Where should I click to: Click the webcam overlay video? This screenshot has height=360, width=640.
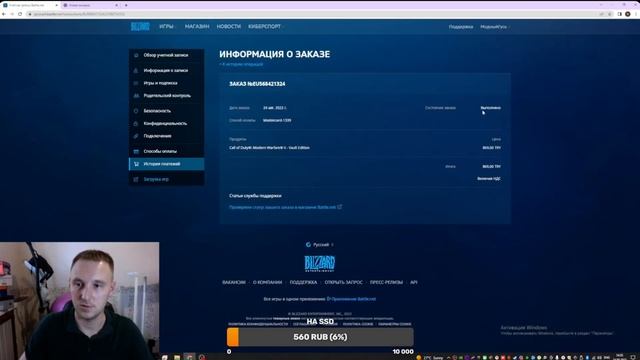[80, 301]
